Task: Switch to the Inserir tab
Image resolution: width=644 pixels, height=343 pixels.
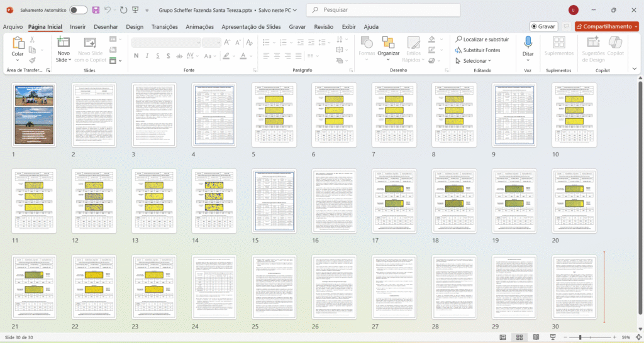Action: [78, 26]
